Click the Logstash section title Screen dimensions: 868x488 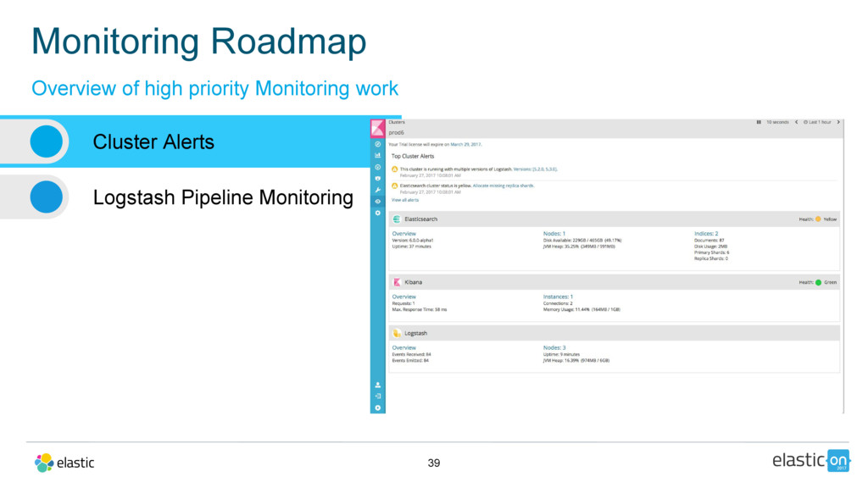coord(415,333)
